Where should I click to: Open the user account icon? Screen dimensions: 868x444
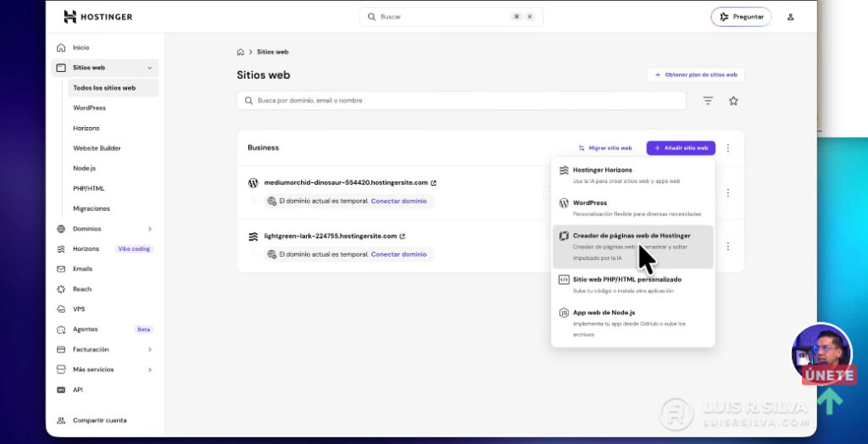click(x=791, y=17)
